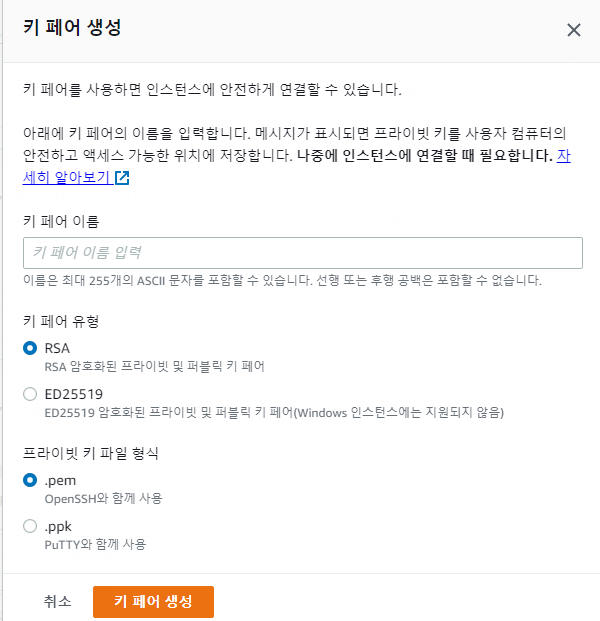Select the .pem radio button circle
Viewport: 600px width, 621px height.
coord(30,480)
